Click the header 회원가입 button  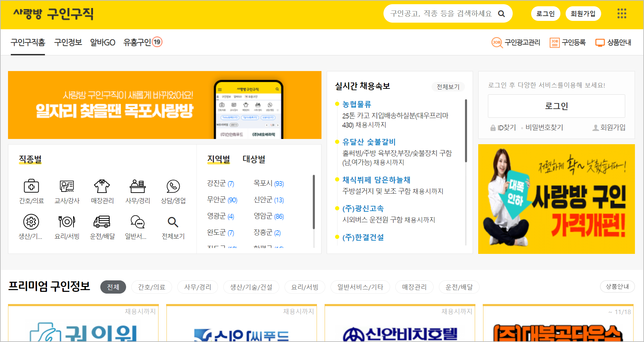tap(583, 14)
